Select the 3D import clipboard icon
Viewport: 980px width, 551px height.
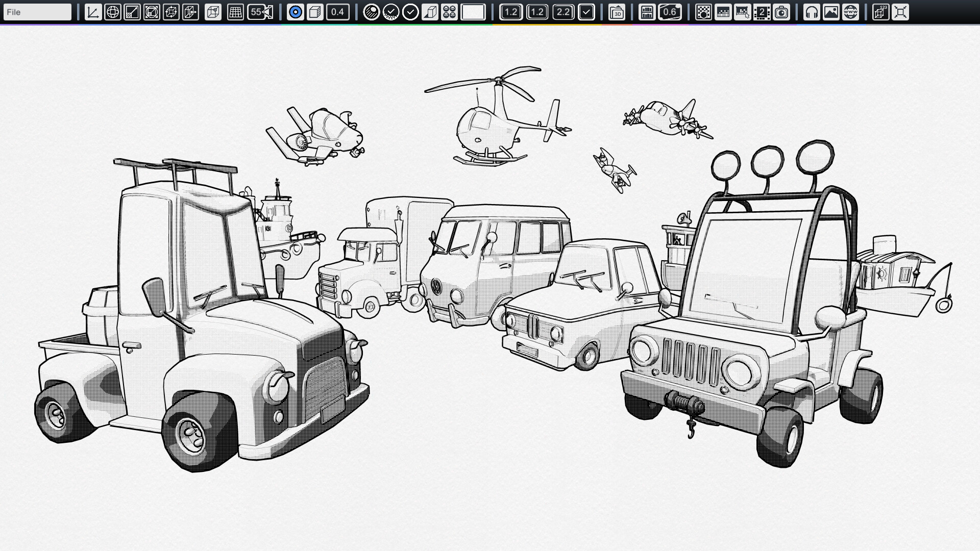coord(617,12)
